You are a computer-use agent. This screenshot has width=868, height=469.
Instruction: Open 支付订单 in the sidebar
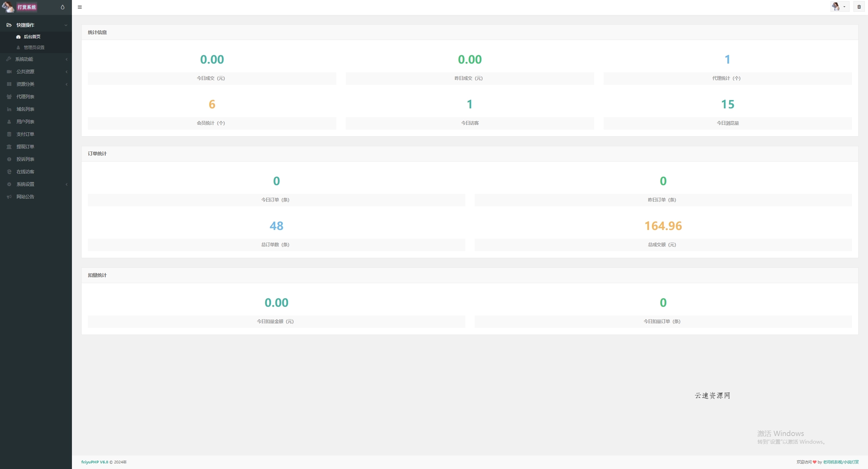[x=25, y=134]
